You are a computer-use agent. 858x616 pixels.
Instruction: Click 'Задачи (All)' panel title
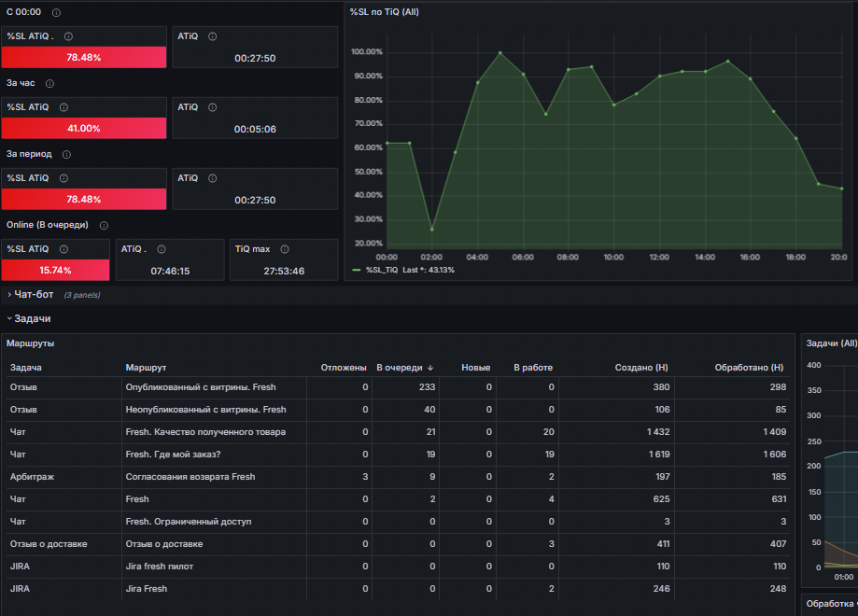tap(832, 343)
